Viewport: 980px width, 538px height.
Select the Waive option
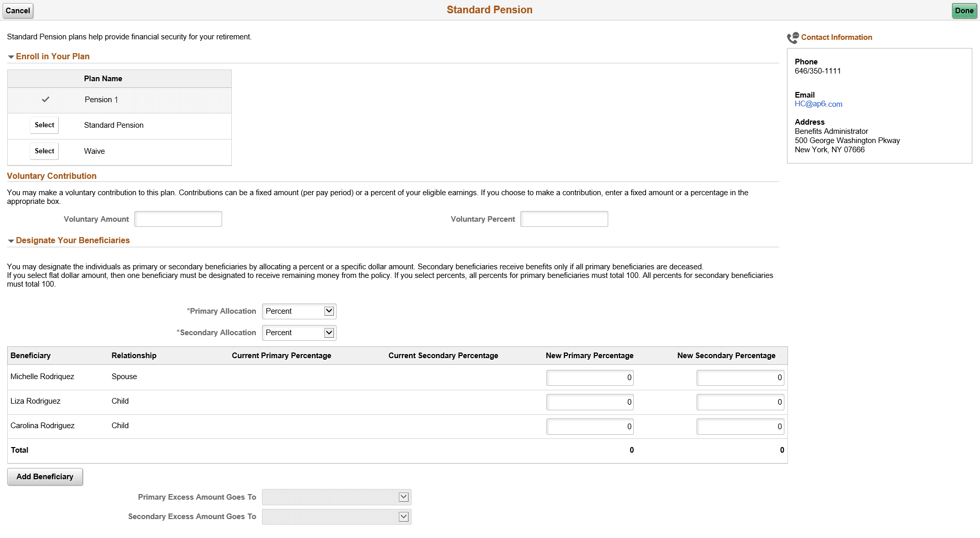(x=44, y=151)
